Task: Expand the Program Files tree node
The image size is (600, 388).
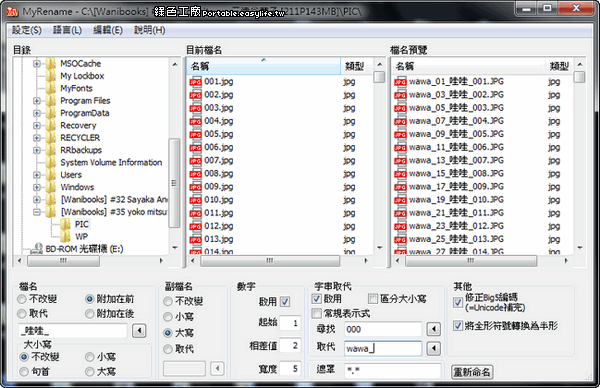Action: [x=37, y=101]
